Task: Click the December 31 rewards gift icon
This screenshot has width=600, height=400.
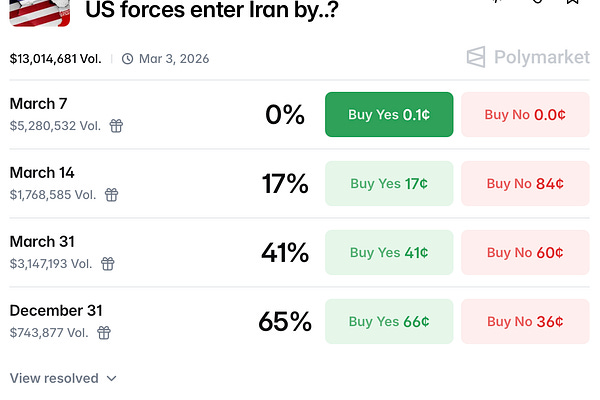Action: pos(103,333)
